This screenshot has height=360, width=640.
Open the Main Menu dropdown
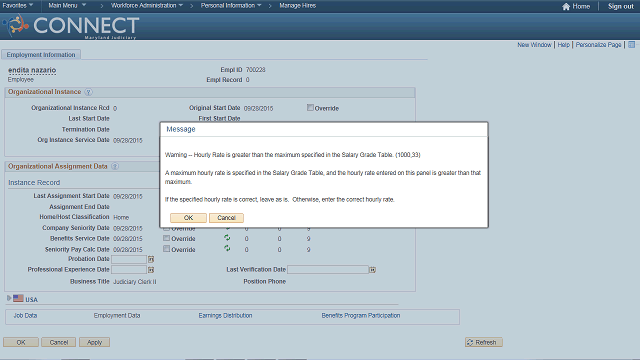point(67,6)
